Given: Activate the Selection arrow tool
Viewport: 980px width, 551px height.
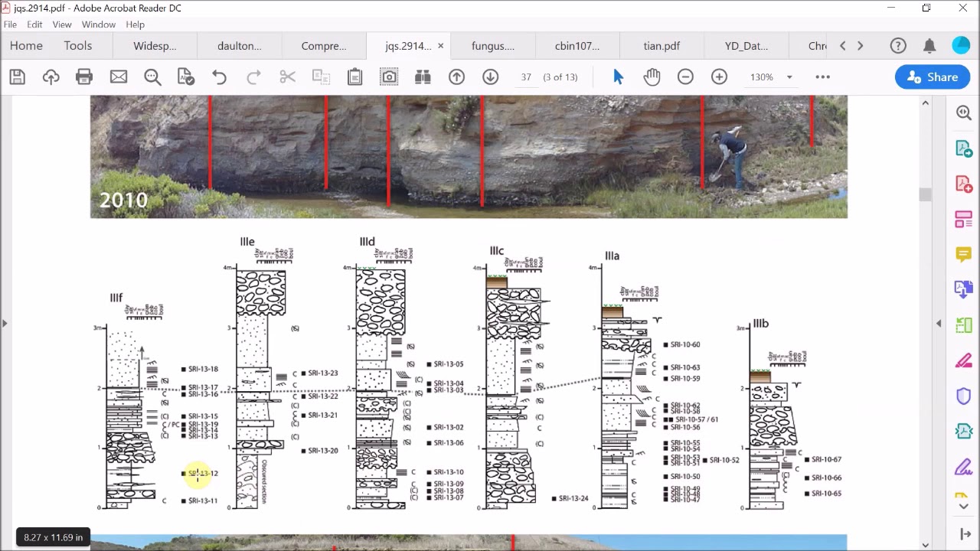Looking at the screenshot, I should (x=618, y=77).
